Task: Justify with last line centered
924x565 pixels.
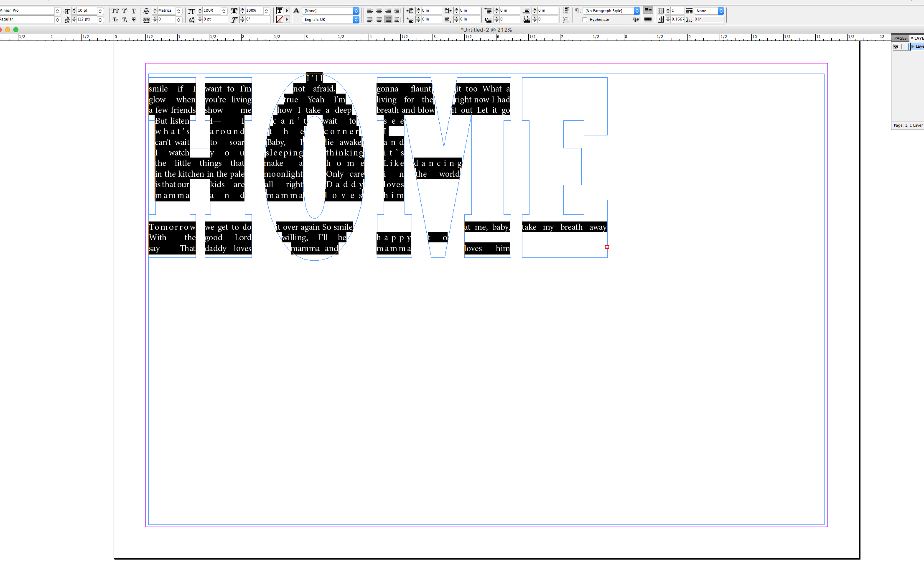Action: [x=379, y=20]
